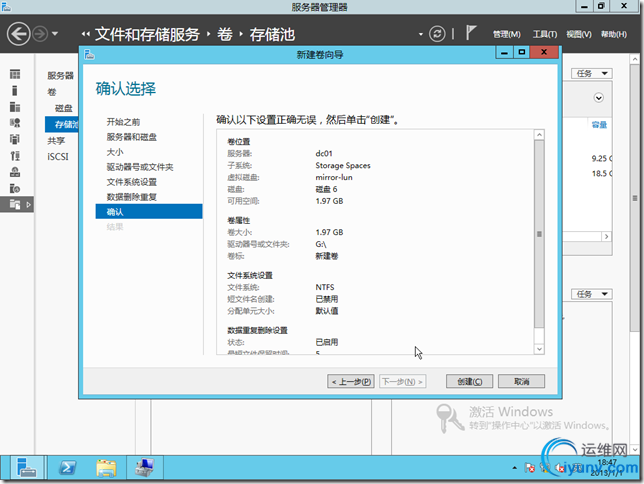
Task: Select the Dashboard icon in left sidebar
Action: (x=15, y=74)
